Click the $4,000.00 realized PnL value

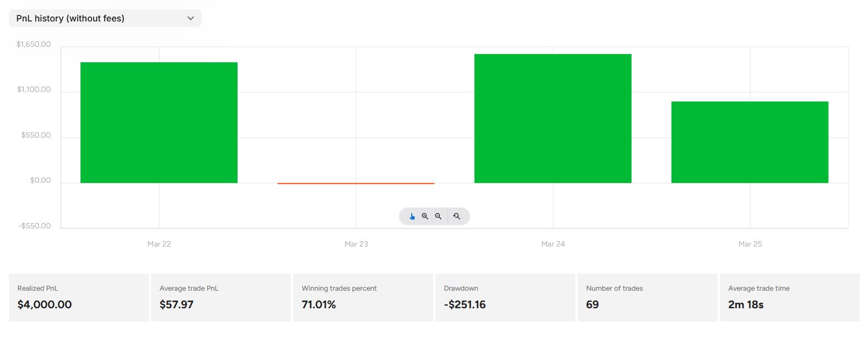click(45, 304)
